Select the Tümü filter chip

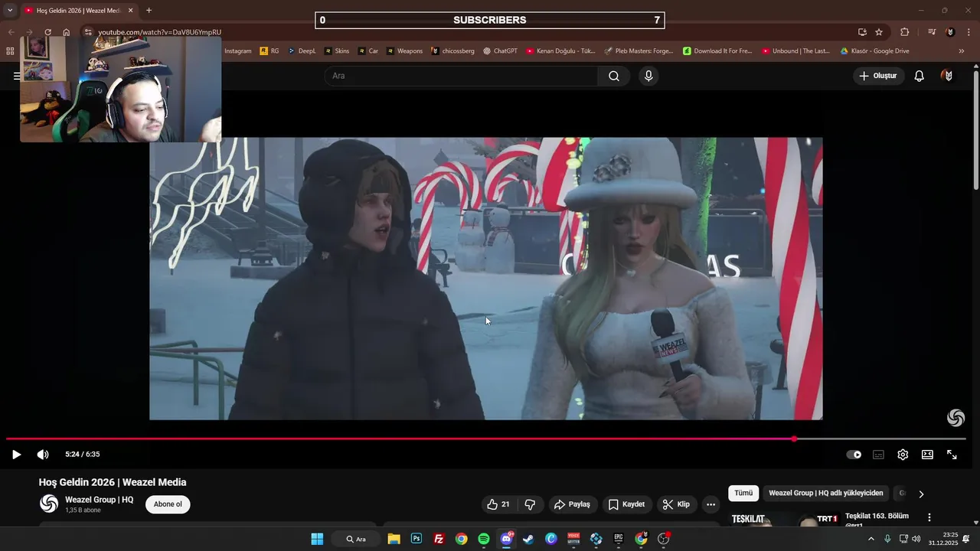pyautogui.click(x=743, y=494)
